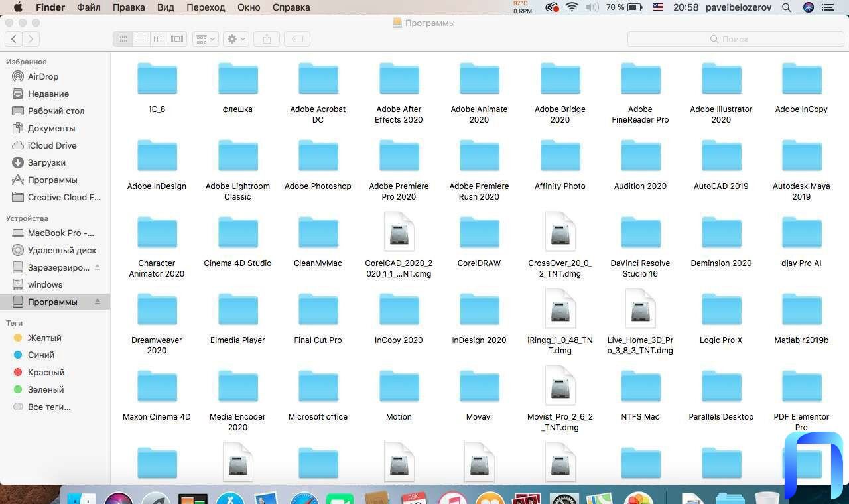
Task: Open Программы under Избранное in sidebar
Action: 55,180
